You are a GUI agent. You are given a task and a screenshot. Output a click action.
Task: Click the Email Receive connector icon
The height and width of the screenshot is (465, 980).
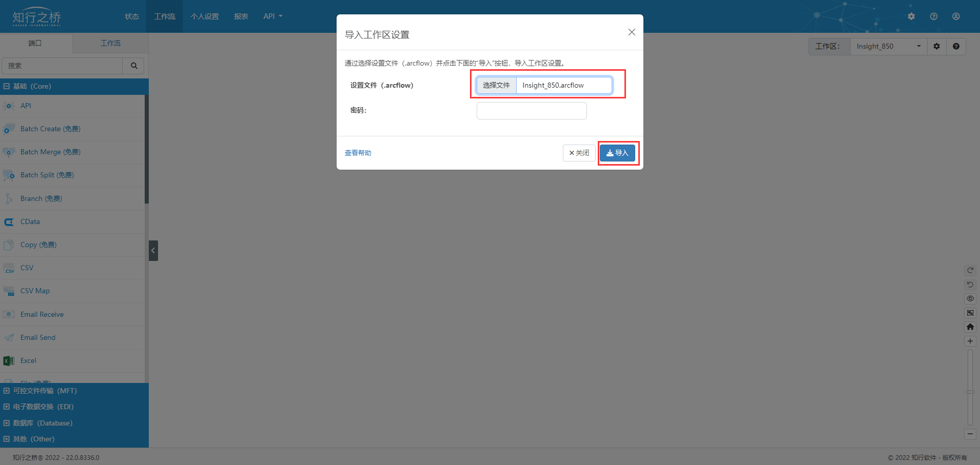pos(9,314)
